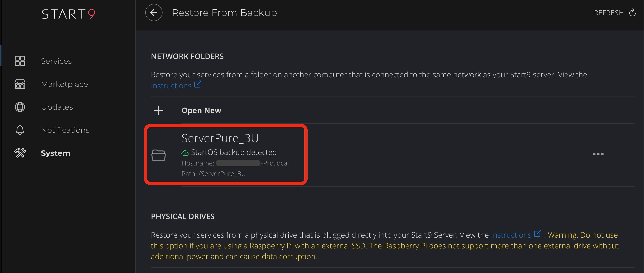Select the System sidebar item
The image size is (644, 273).
pos(56,153)
